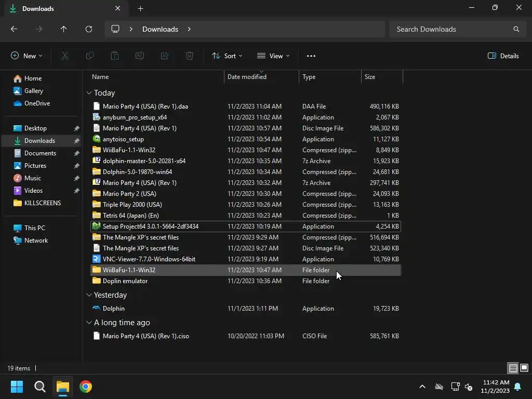The height and width of the screenshot is (399, 532).
Task: Open Gallery in navigation pane
Action: coord(34,91)
